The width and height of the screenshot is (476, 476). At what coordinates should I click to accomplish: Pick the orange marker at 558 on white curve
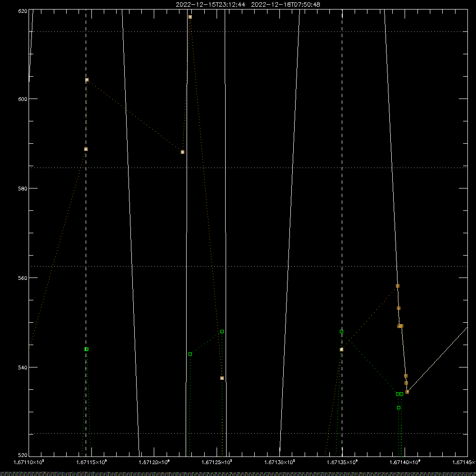pyautogui.click(x=397, y=286)
